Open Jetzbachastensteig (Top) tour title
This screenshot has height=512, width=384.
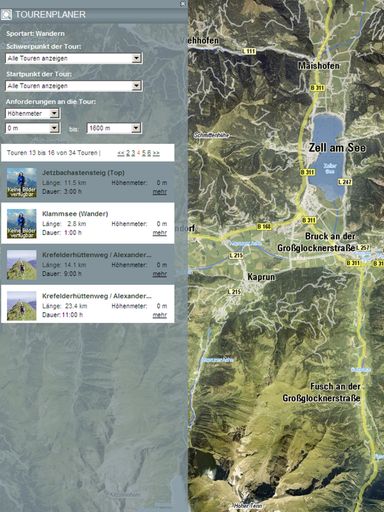click(83, 173)
